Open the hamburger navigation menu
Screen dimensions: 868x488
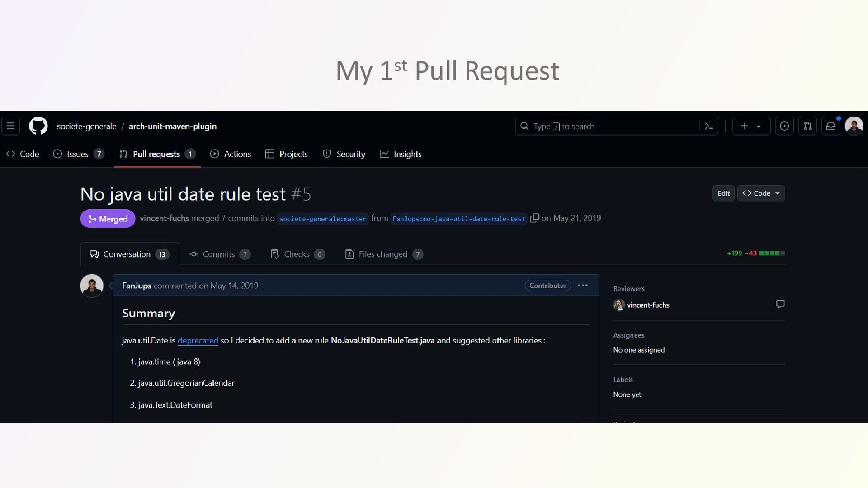click(11, 126)
